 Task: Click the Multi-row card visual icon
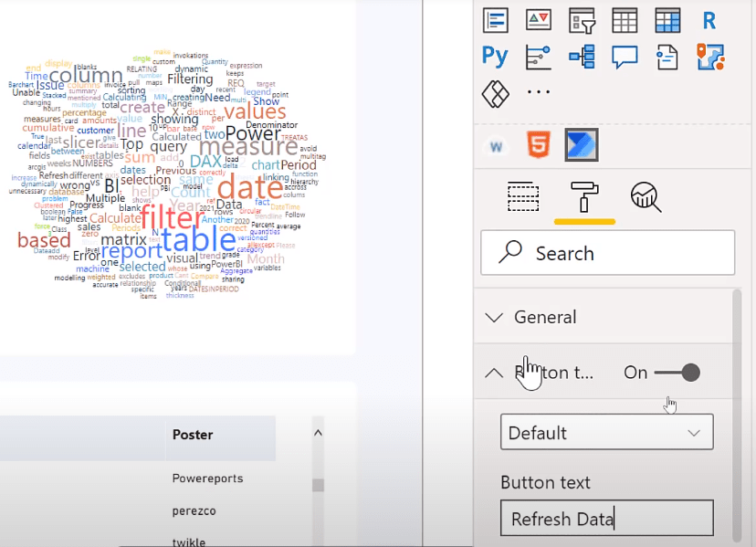(x=496, y=21)
